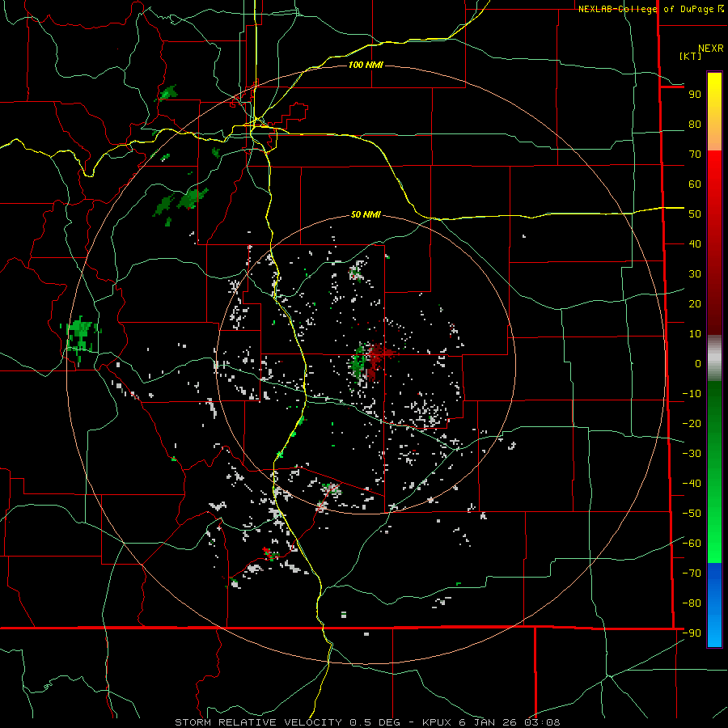Select the 80 value on the velocity scale
This screenshot has height=728, width=728.
click(x=695, y=125)
